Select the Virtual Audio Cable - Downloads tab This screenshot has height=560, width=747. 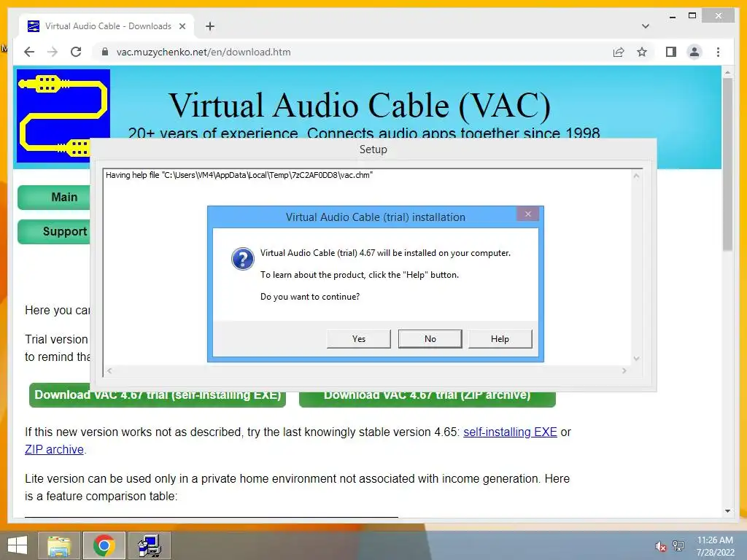point(107,26)
